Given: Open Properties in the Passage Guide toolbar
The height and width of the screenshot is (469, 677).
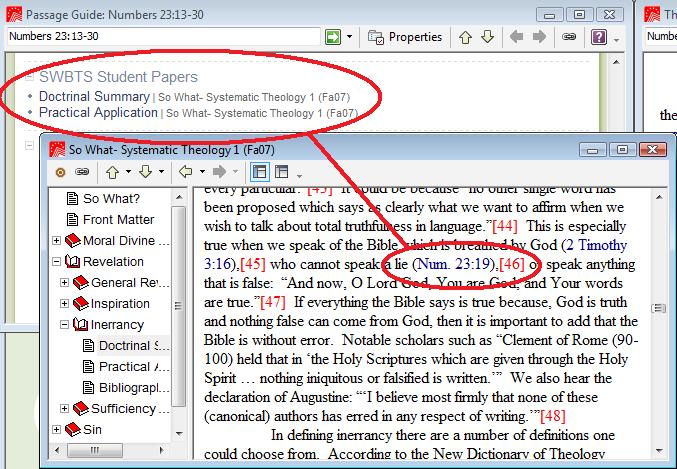Looking at the screenshot, I should pyautogui.click(x=405, y=37).
